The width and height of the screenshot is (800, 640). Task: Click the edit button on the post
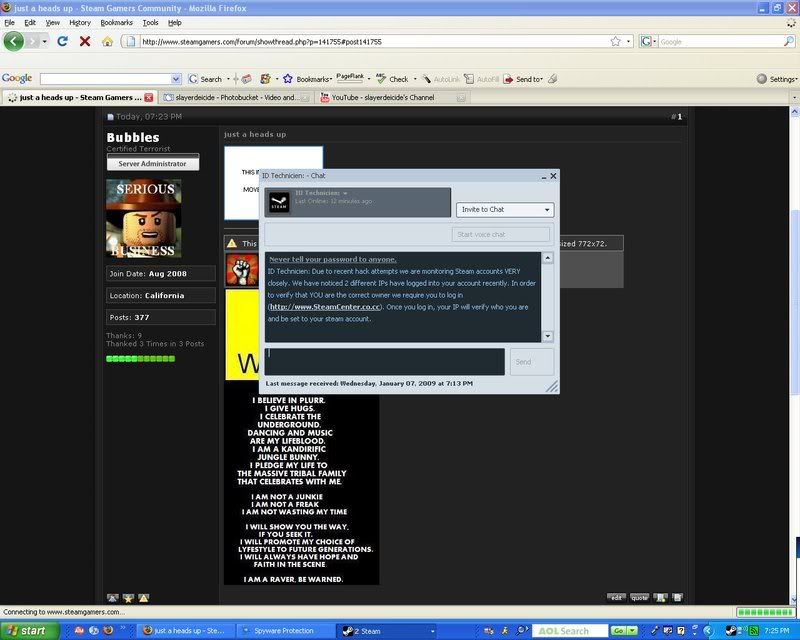coord(616,597)
